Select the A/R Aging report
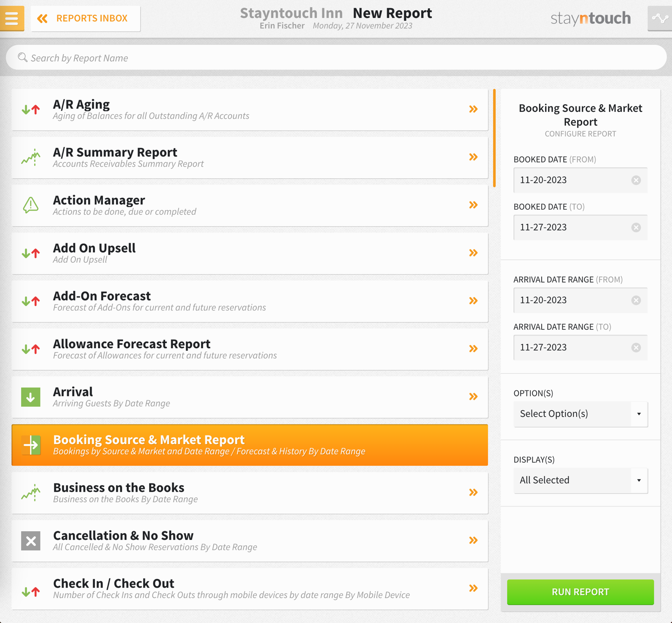The width and height of the screenshot is (672, 623). click(250, 110)
